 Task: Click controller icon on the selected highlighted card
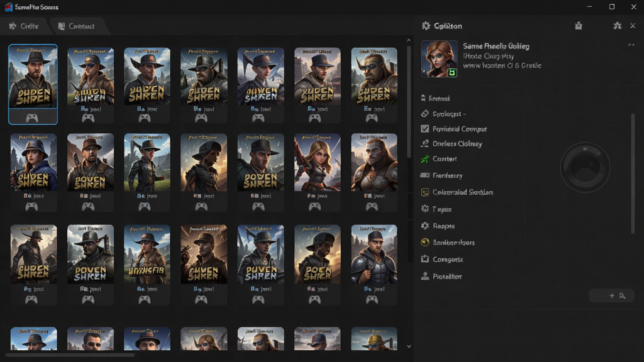pos(32,118)
